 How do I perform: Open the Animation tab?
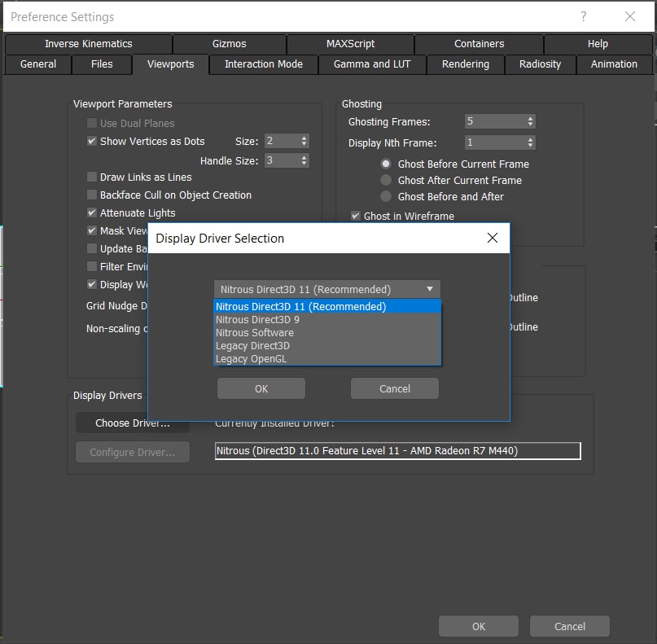pyautogui.click(x=614, y=64)
